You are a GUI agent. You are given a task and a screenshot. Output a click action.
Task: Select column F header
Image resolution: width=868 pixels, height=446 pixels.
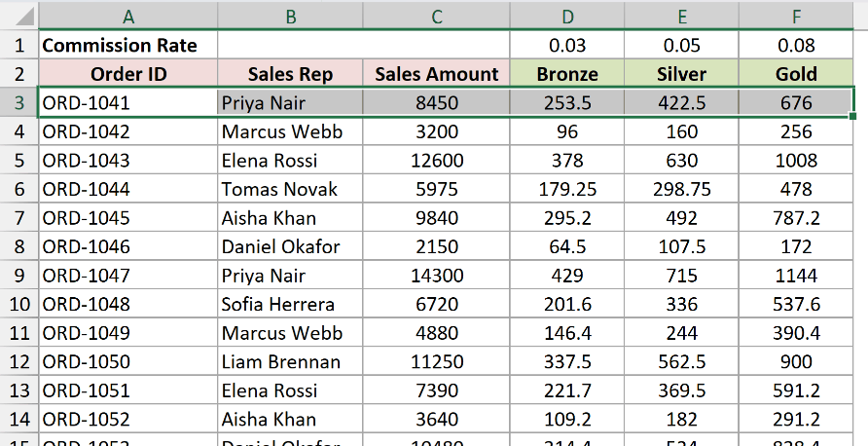click(796, 17)
